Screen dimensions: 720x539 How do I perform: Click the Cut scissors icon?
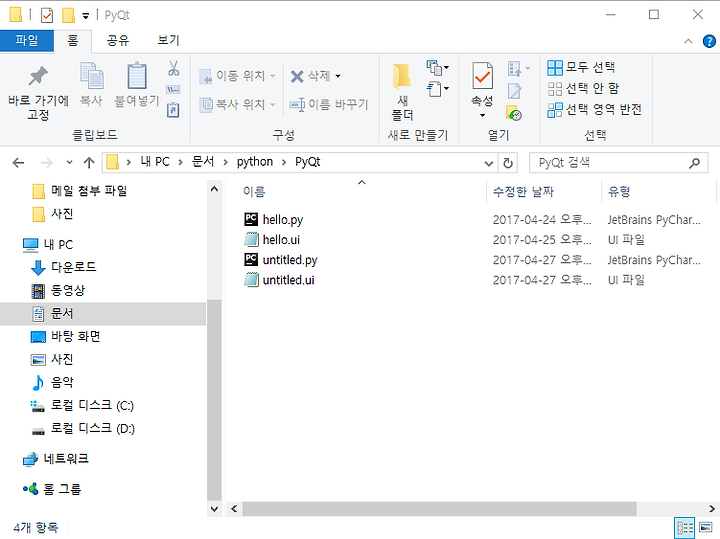click(173, 68)
